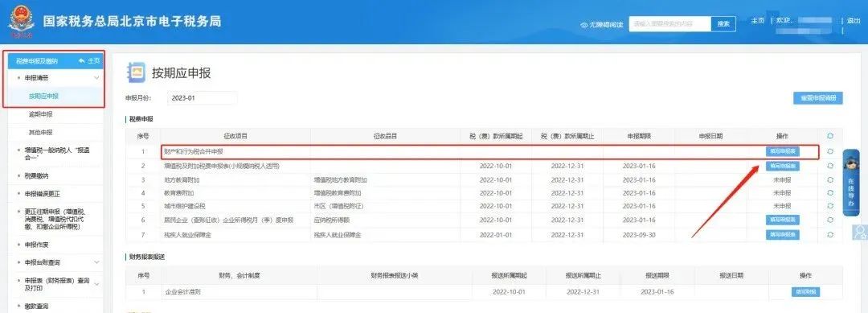Select 其他申报 in sidebar
Viewport: 868px width, 313px height.
pos(40,133)
